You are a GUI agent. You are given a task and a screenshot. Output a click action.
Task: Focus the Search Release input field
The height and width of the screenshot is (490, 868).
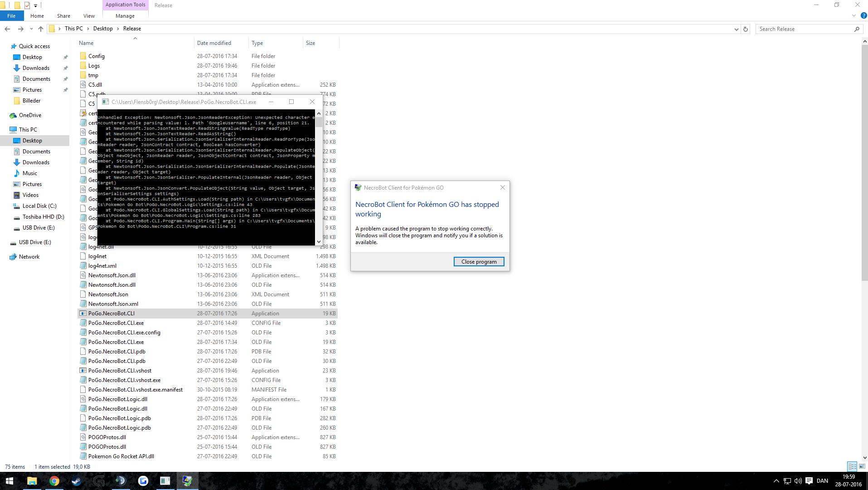tap(805, 29)
